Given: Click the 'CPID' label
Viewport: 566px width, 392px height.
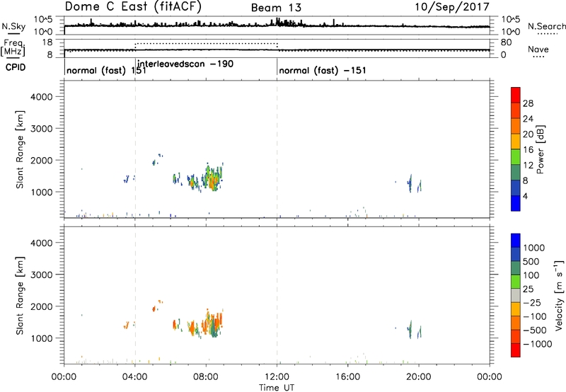Looking at the screenshot, I should point(16,67).
